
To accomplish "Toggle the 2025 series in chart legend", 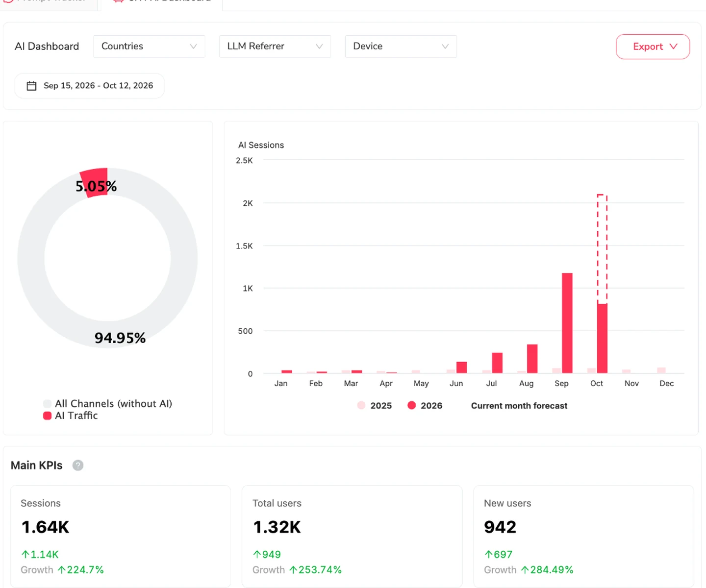I will pos(375,405).
